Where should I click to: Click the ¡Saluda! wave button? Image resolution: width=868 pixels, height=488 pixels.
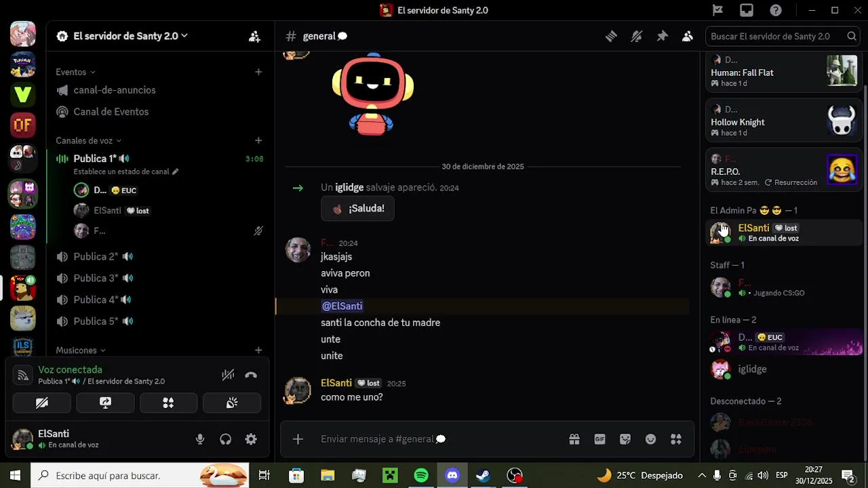tap(357, 209)
